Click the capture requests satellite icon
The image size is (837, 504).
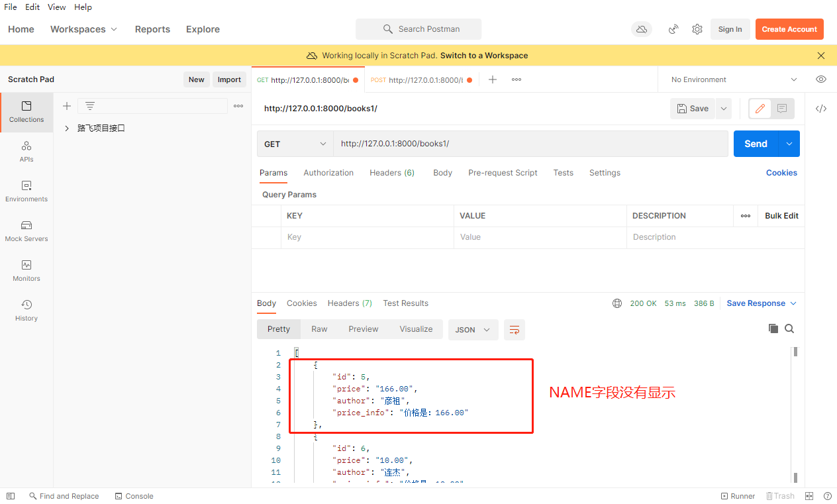(673, 29)
